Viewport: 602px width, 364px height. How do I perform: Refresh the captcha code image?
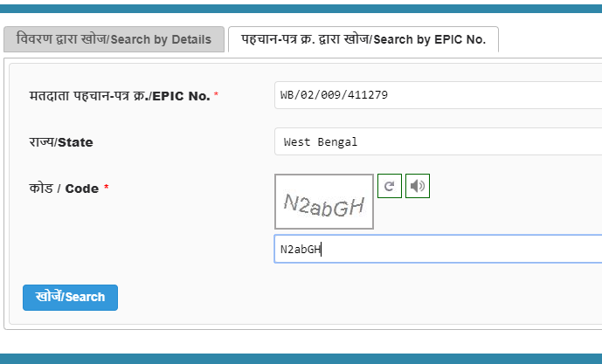tap(390, 186)
